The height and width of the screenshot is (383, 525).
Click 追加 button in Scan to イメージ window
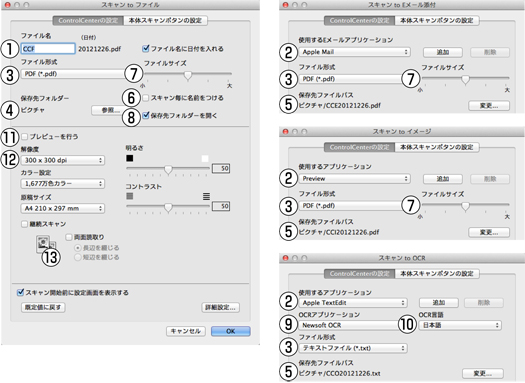click(x=443, y=179)
